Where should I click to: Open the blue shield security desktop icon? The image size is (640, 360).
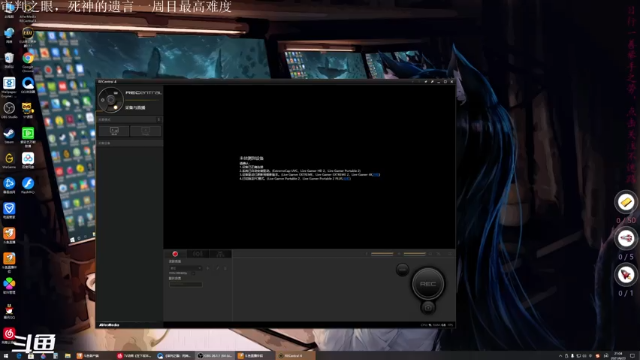[9, 210]
